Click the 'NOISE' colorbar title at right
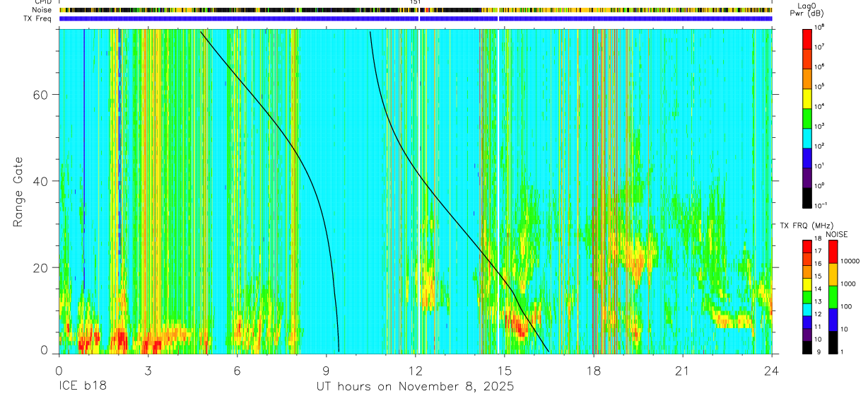868x401 pixels. click(x=836, y=233)
